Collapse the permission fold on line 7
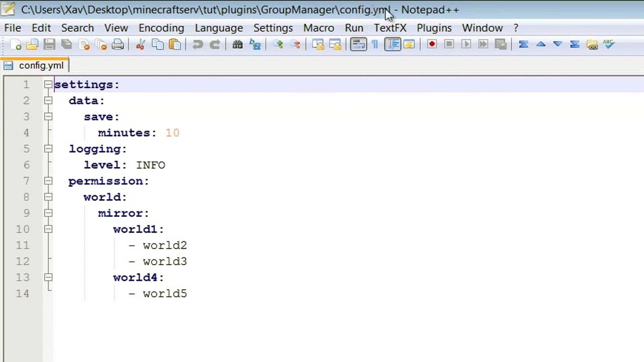Screen dimensions: 644x362 point(48,181)
